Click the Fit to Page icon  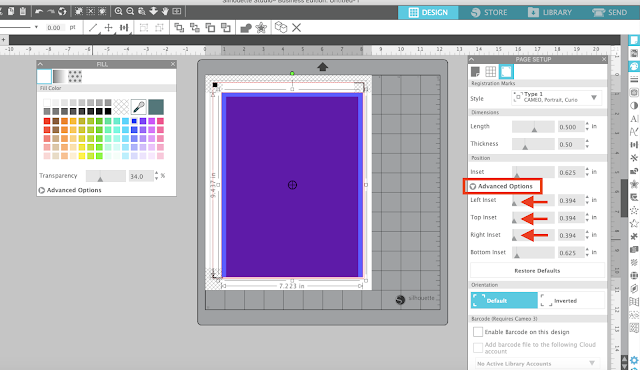pyautogui.click(x=177, y=11)
